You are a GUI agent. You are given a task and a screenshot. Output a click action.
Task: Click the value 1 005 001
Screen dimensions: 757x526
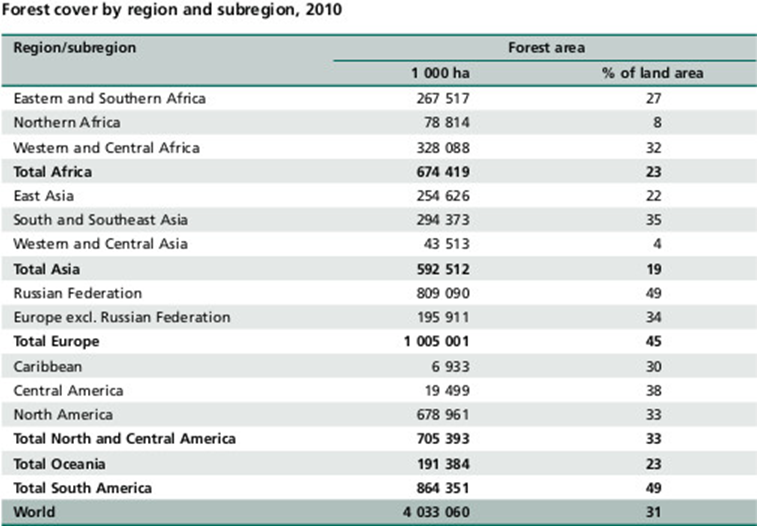click(x=436, y=342)
